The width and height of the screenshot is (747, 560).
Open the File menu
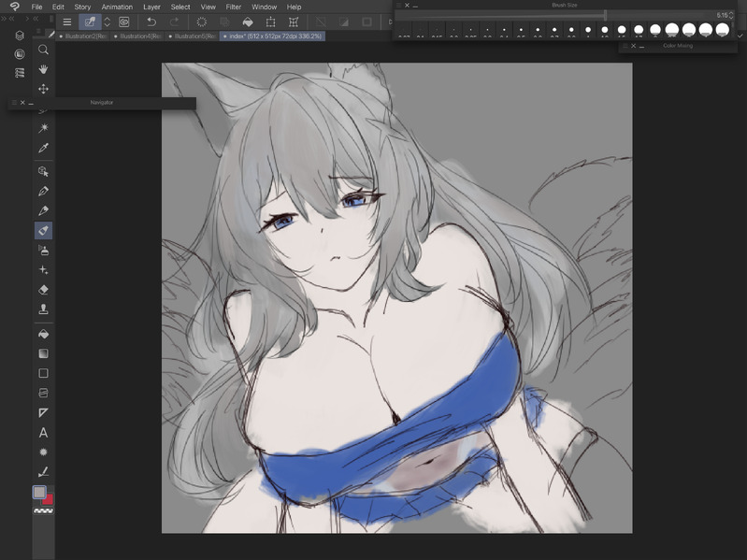pos(36,7)
